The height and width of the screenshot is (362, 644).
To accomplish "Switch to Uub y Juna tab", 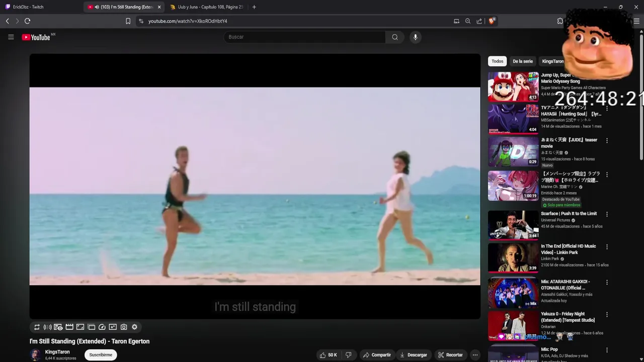I will point(206,7).
